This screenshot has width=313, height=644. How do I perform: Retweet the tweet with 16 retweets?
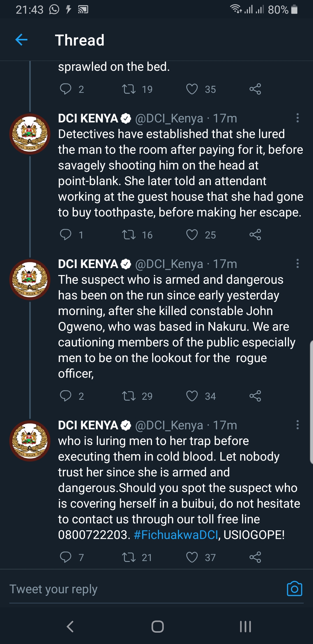129,234
